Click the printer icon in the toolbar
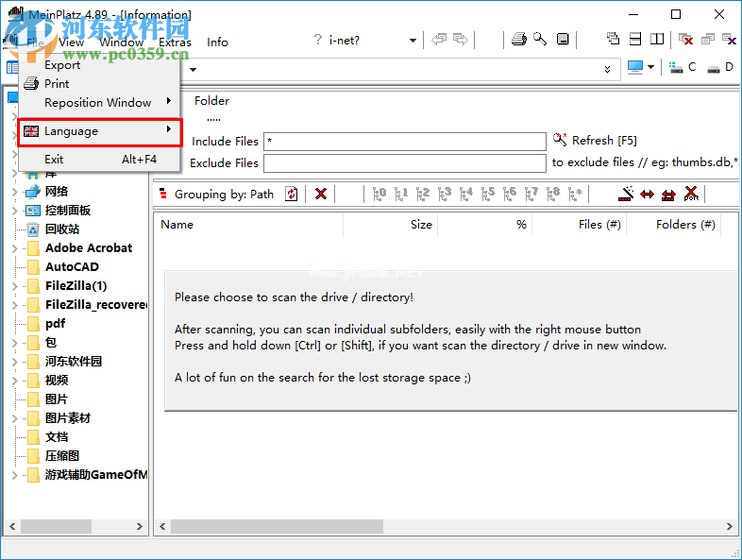The height and width of the screenshot is (560, 742). click(x=519, y=40)
